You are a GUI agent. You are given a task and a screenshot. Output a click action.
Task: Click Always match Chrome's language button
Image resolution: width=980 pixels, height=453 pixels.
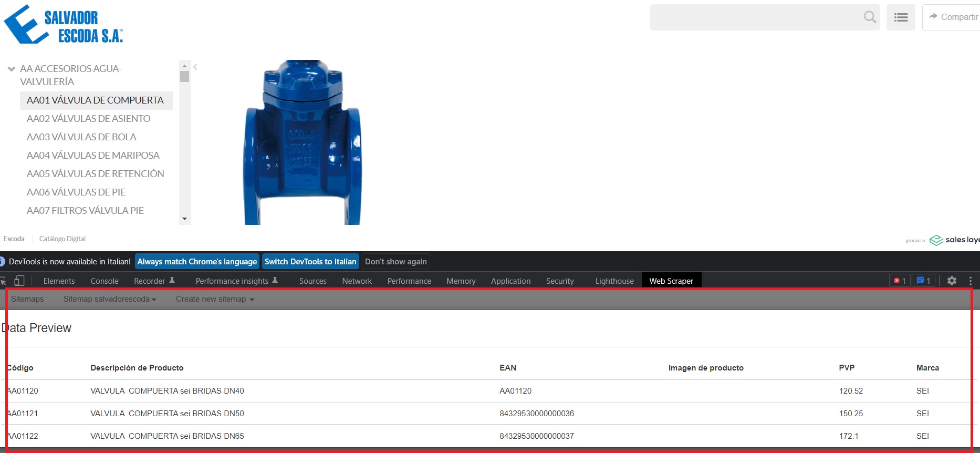click(x=197, y=262)
